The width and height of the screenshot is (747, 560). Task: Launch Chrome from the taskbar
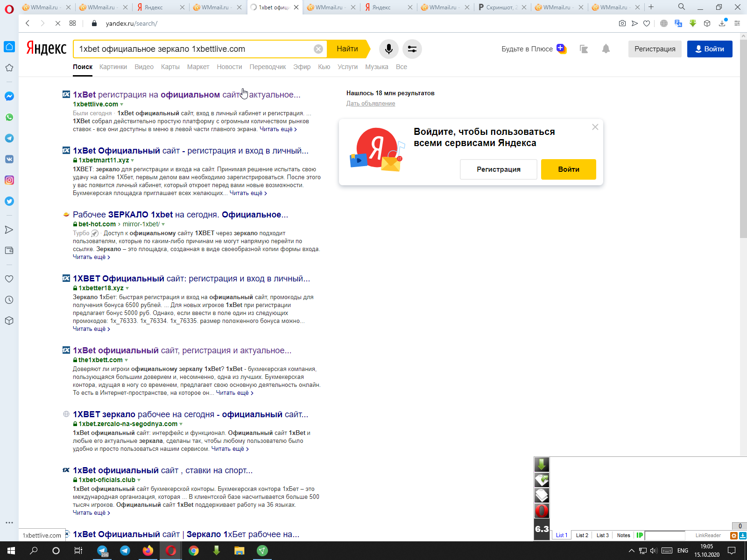coord(194,551)
